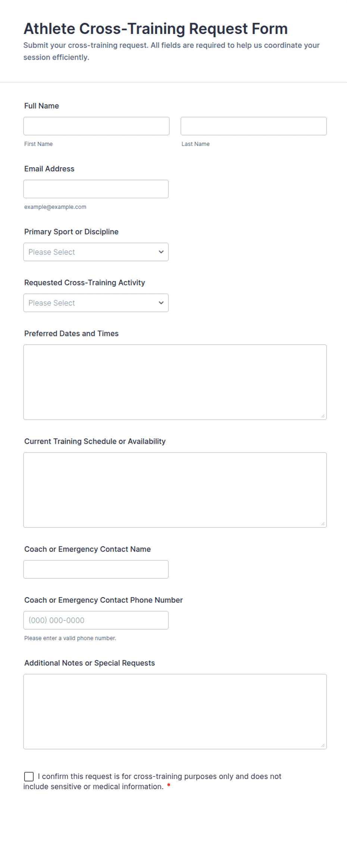
Task: Expand the Requested Cross-Training Activity dropdown
Action: pyautogui.click(x=96, y=303)
